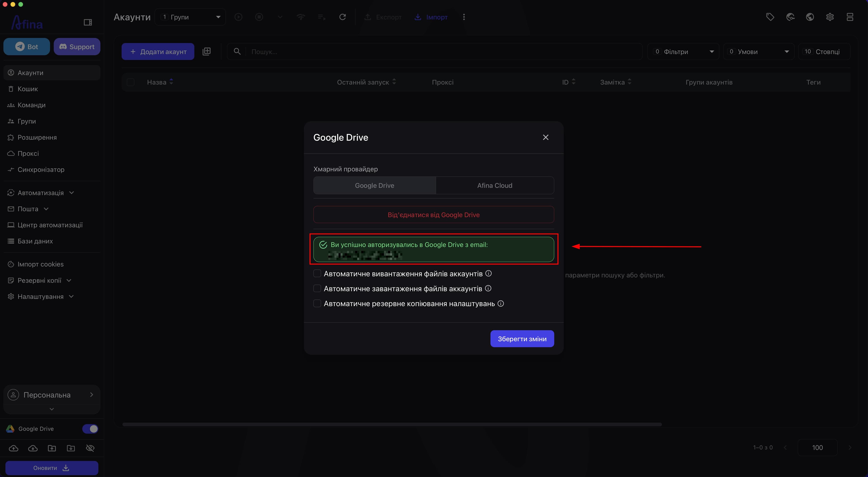Toggle the Google Drive switch in sidebar
Screen dimensions: 868x477
pos(90,429)
